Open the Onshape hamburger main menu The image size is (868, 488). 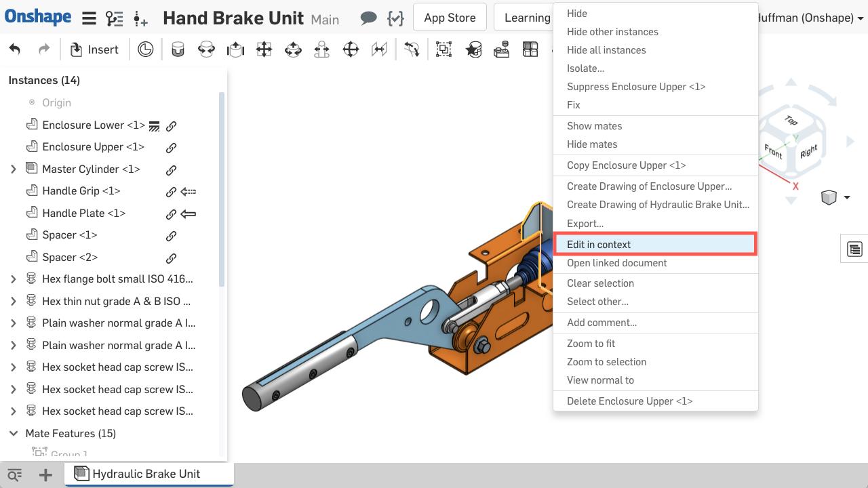[89, 18]
